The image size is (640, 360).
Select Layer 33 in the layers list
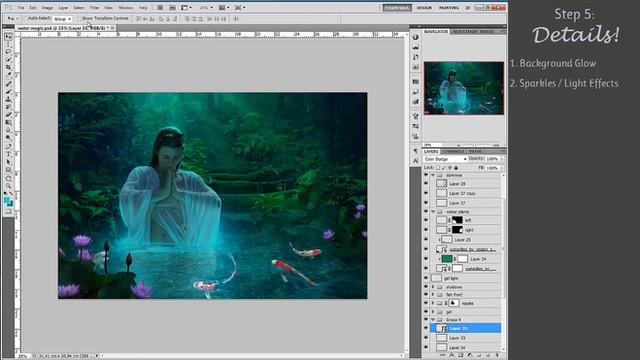coord(466,338)
